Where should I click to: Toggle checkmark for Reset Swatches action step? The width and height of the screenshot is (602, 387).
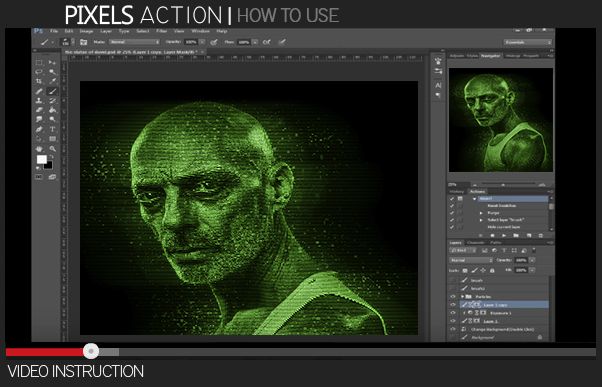coord(452,206)
